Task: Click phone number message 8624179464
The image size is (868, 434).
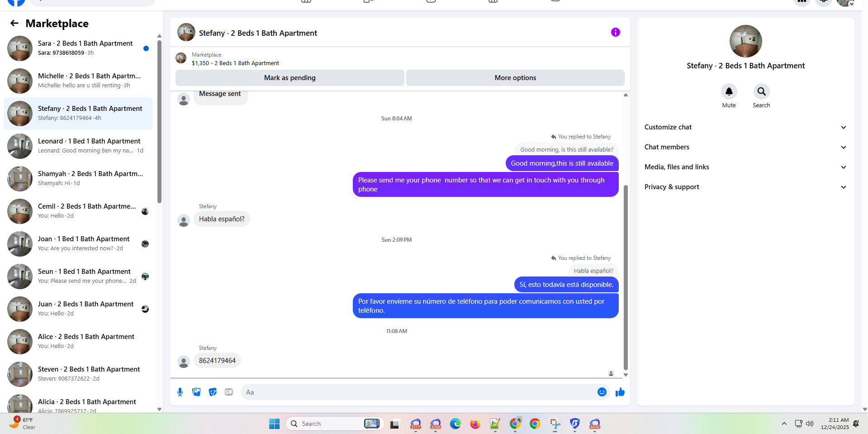Action: tap(217, 361)
